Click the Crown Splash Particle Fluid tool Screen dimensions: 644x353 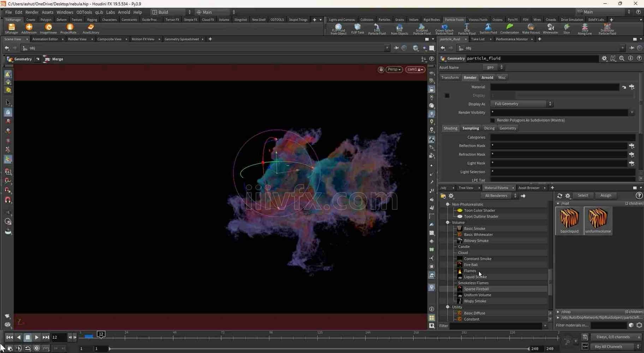tap(444, 29)
